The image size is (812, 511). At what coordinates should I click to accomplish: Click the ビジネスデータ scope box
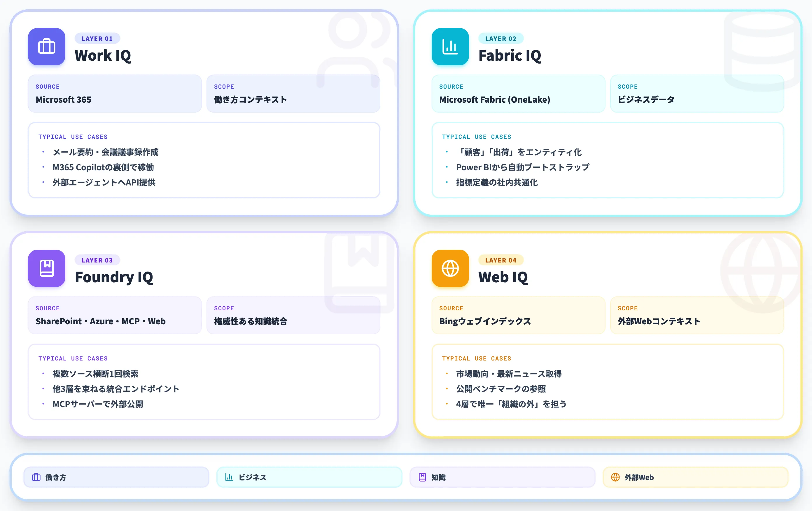pyautogui.click(x=697, y=93)
